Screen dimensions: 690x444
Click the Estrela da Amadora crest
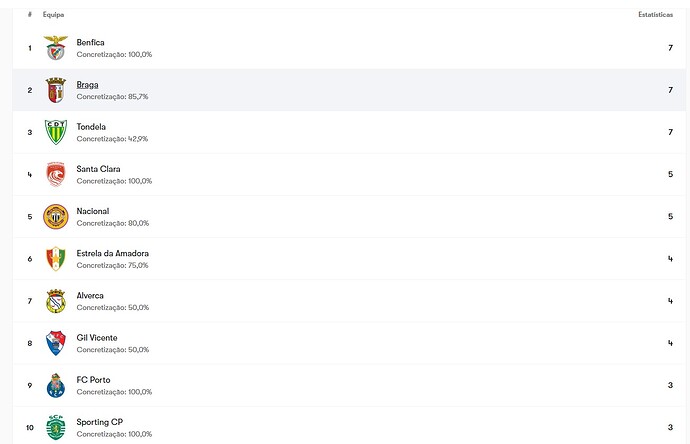[55, 259]
